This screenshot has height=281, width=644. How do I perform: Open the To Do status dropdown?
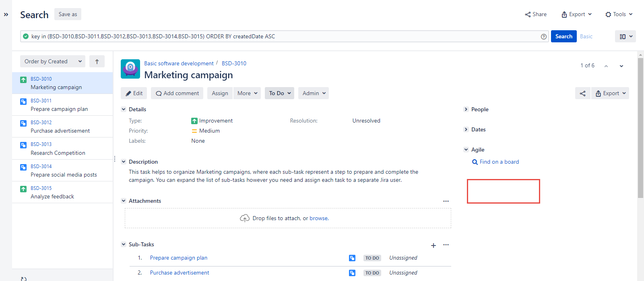click(x=279, y=94)
